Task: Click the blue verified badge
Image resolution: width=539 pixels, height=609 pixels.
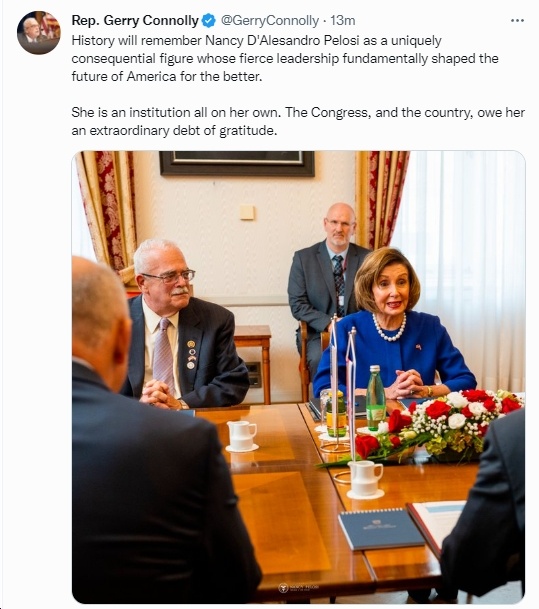Action: click(x=209, y=21)
